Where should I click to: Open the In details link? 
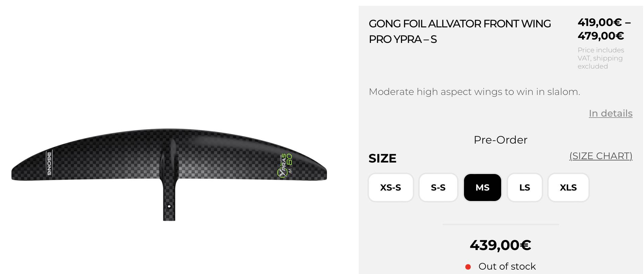click(610, 114)
